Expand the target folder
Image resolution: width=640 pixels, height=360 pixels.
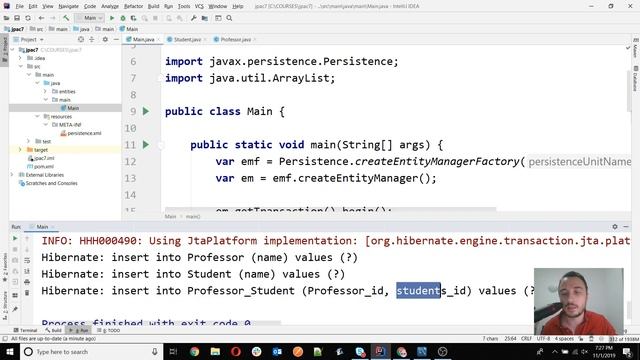click(20, 150)
